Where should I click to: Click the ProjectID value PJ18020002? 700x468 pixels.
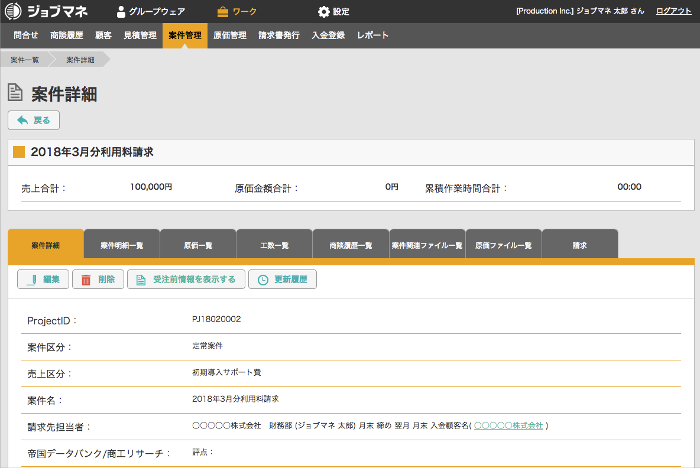pyautogui.click(x=217, y=319)
